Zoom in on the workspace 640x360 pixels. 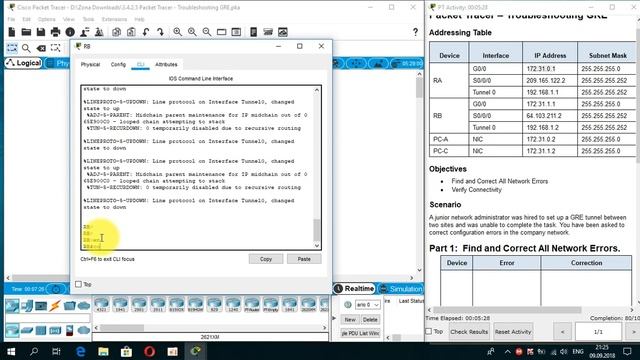(178, 32)
